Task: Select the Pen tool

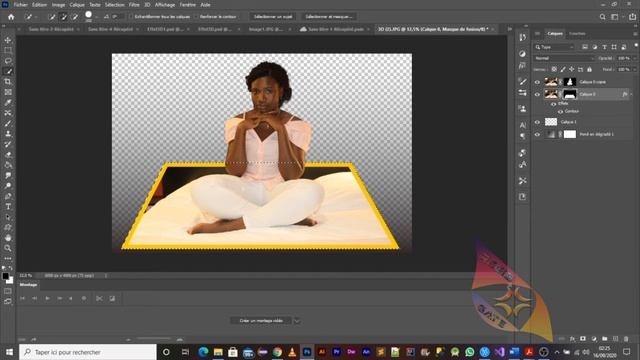Action: tap(8, 196)
